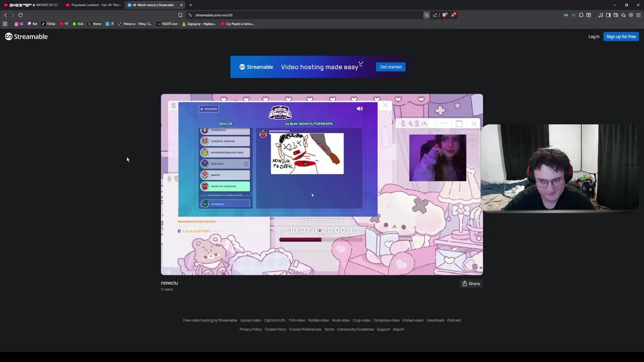Click Livestream footer link

[435, 320]
